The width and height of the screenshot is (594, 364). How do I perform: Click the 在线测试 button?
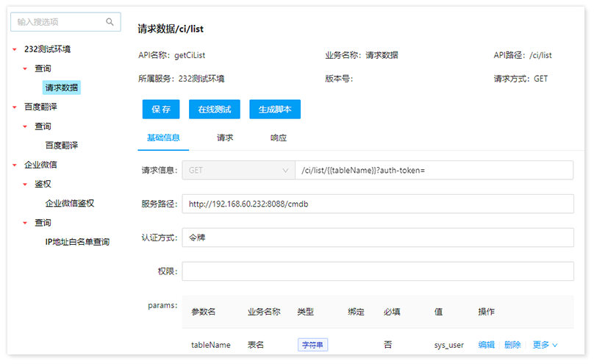pyautogui.click(x=215, y=110)
